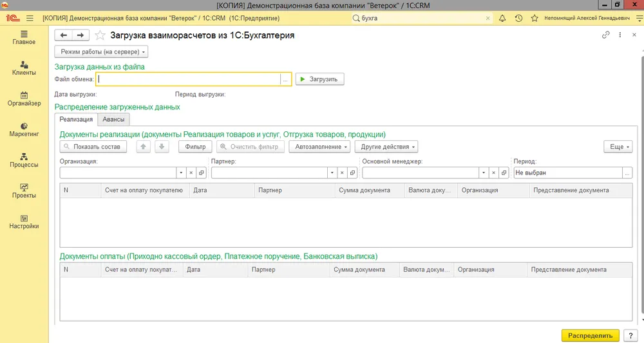This screenshot has height=343, width=644.
Task: Switch to the Реализация tab
Action: (76, 120)
